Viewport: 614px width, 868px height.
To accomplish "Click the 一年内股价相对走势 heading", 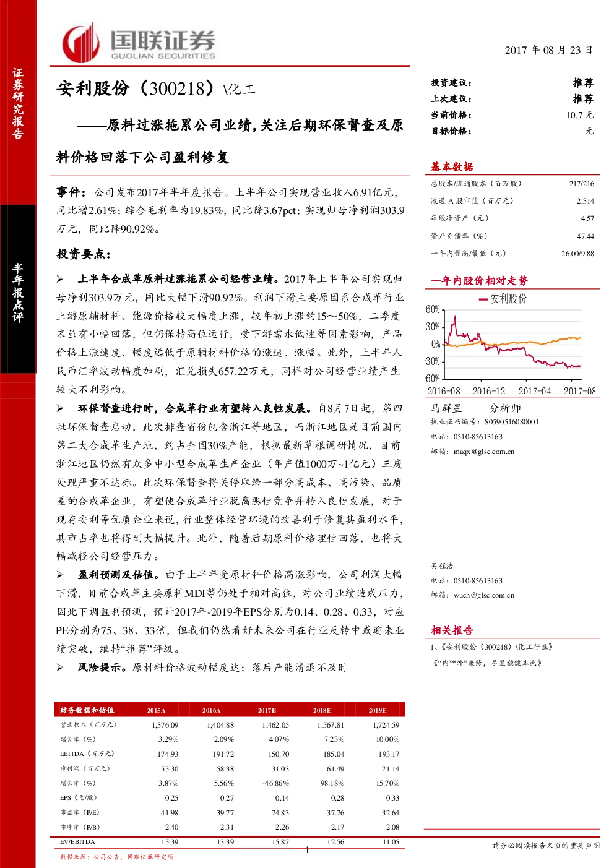I will (x=479, y=281).
